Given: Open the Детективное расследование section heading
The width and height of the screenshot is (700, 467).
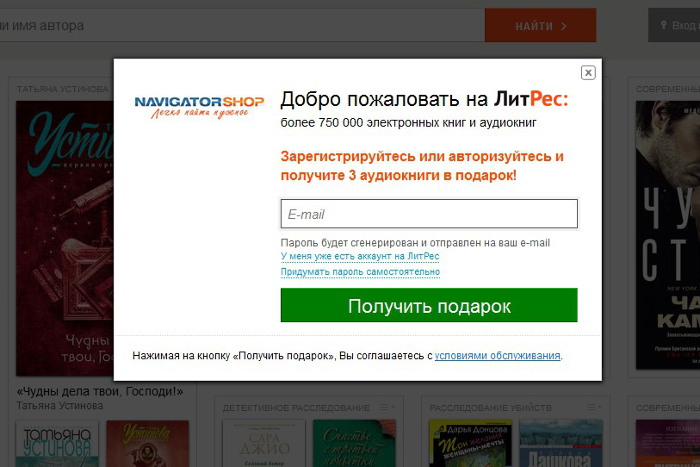Looking at the screenshot, I should click(x=296, y=408).
